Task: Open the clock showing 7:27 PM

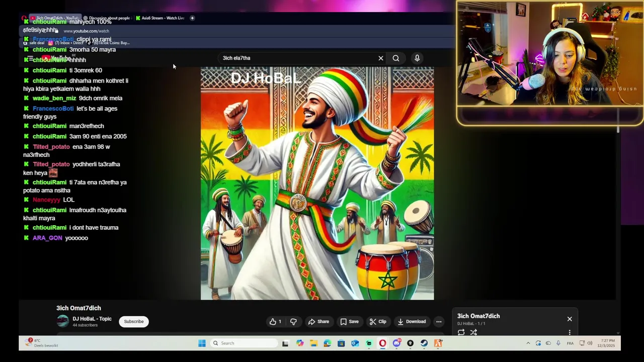Action: 606,343
